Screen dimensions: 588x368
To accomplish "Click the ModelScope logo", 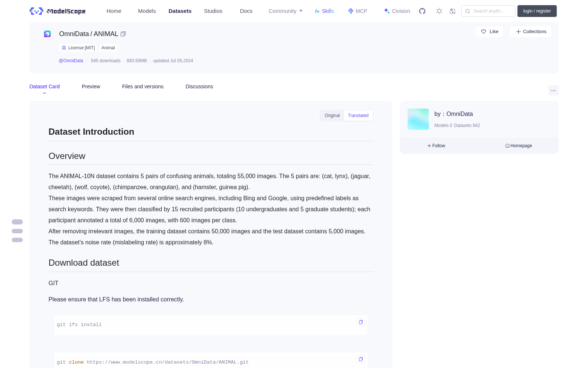I will (58, 11).
